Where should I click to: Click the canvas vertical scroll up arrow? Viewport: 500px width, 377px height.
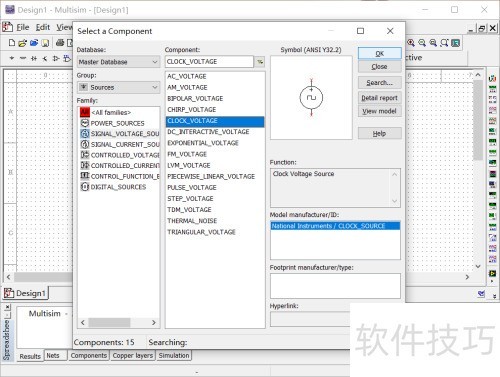click(478, 75)
